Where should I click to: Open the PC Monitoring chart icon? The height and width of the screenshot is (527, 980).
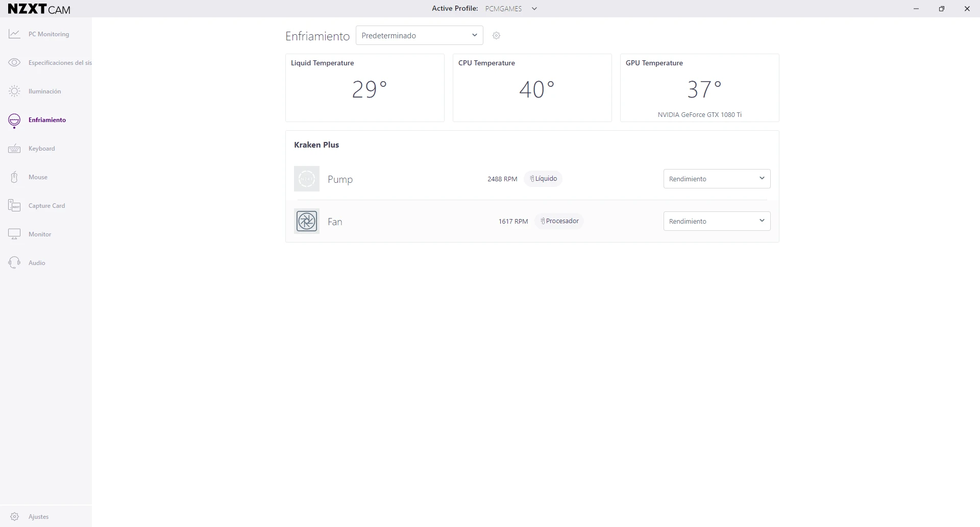tap(14, 34)
